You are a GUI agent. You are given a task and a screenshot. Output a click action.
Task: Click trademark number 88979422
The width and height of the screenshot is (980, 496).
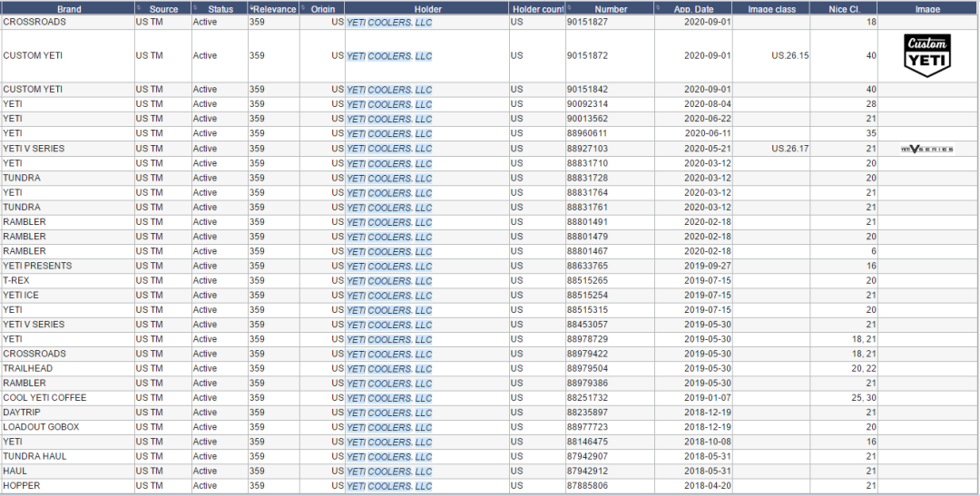[587, 354]
